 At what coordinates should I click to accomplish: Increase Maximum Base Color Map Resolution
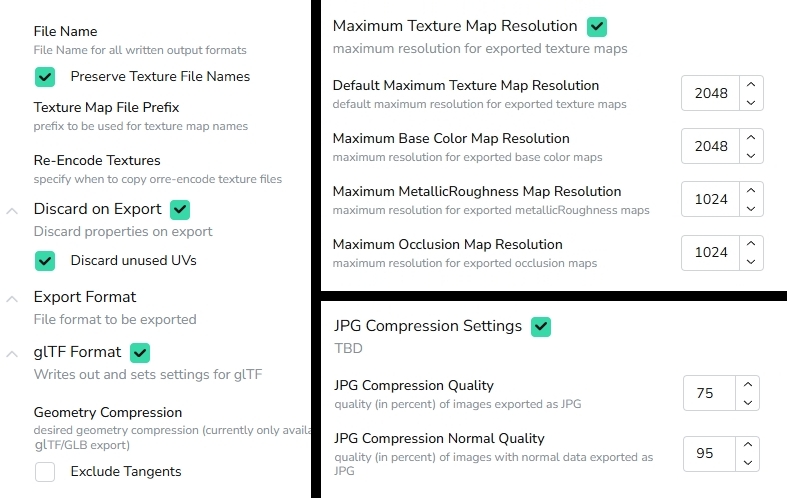[x=751, y=137]
